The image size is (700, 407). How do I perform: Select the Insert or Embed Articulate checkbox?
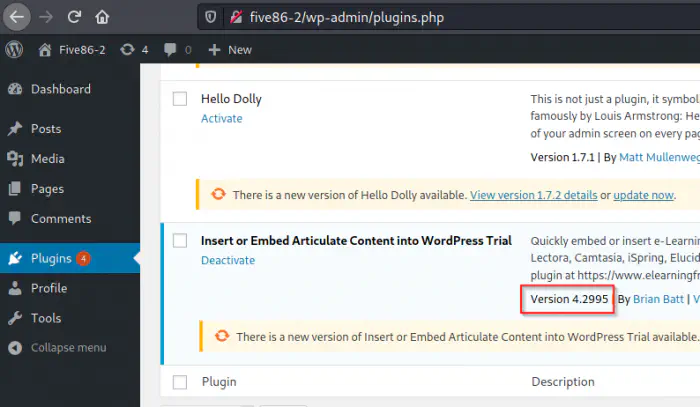pos(180,241)
